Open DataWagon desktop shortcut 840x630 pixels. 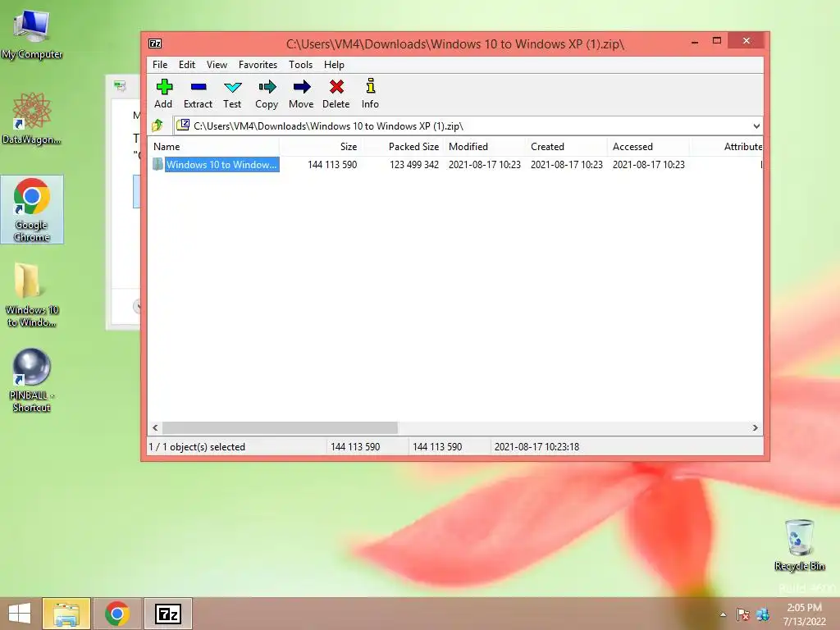(32, 118)
